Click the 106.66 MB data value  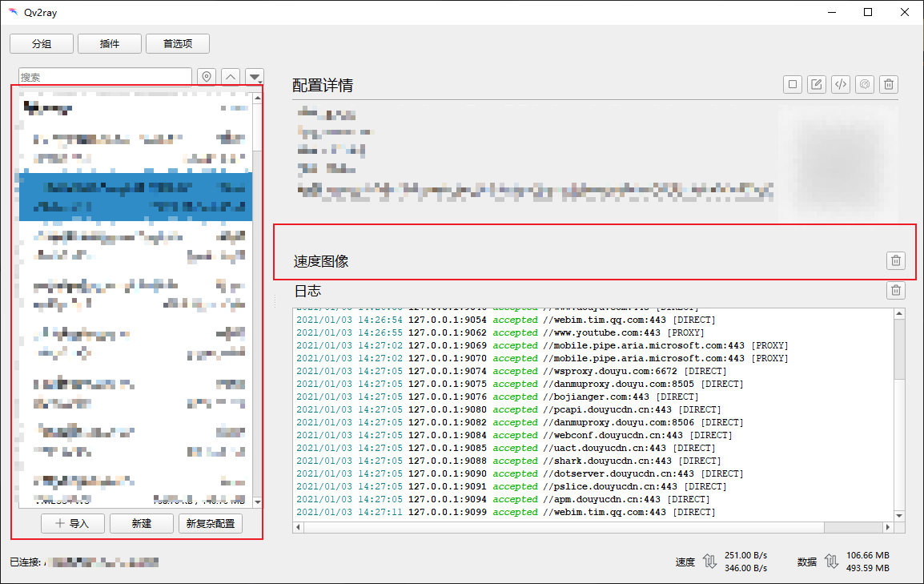(x=868, y=556)
